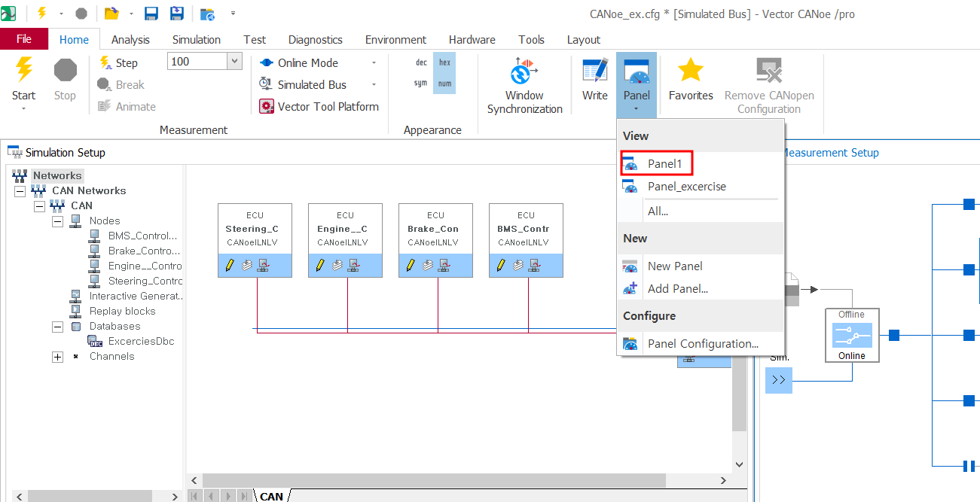Switch to the Layout ribbon tab

point(584,40)
